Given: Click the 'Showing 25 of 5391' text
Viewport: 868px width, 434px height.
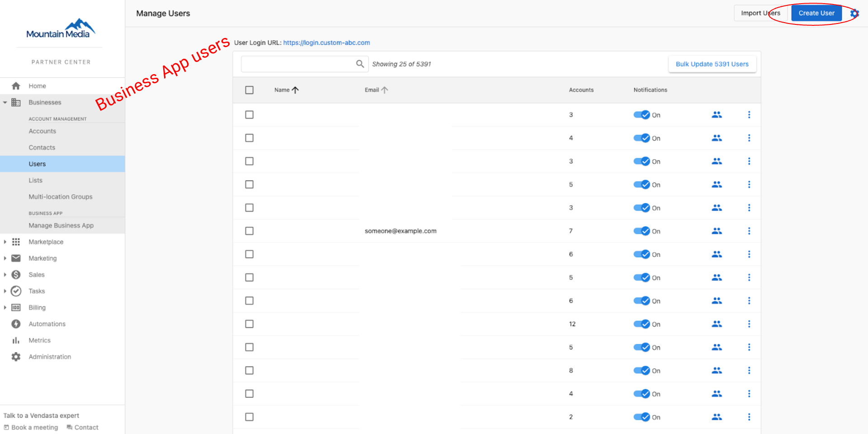Looking at the screenshot, I should [x=401, y=64].
